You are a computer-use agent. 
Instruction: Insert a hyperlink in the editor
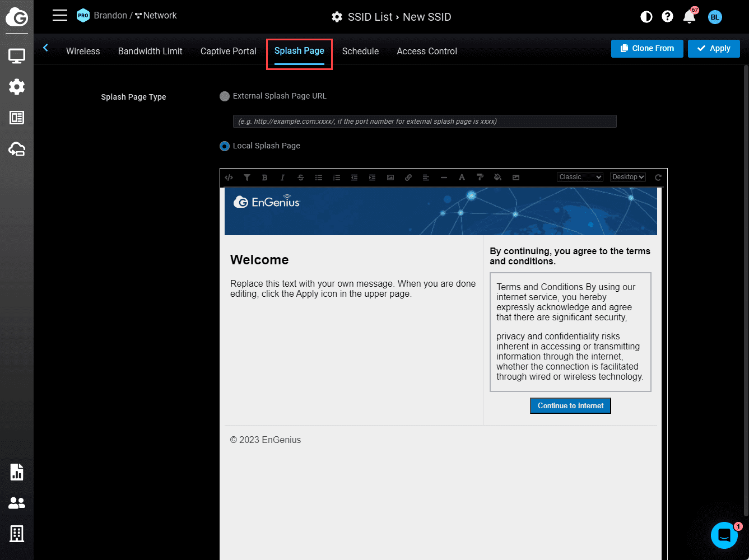(x=408, y=178)
